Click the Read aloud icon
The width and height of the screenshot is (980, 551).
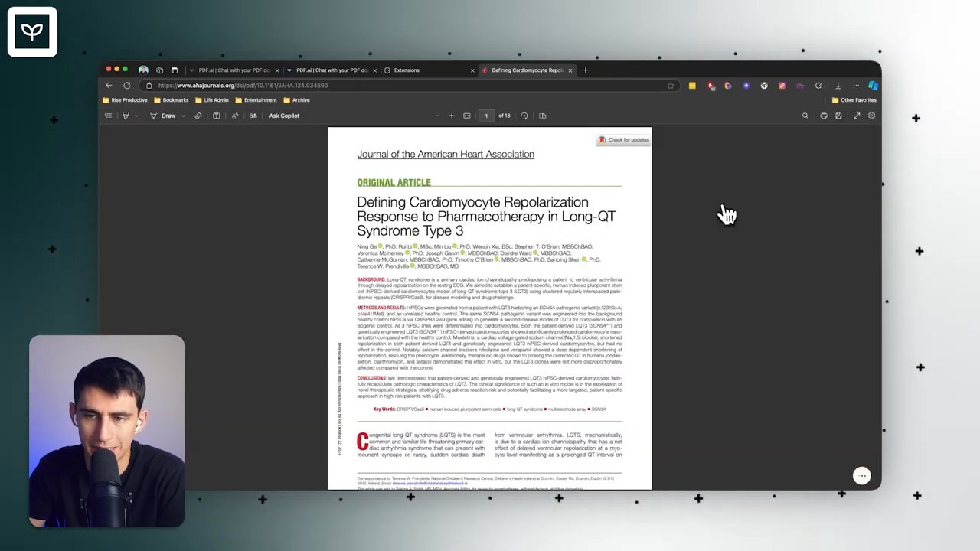coord(234,116)
